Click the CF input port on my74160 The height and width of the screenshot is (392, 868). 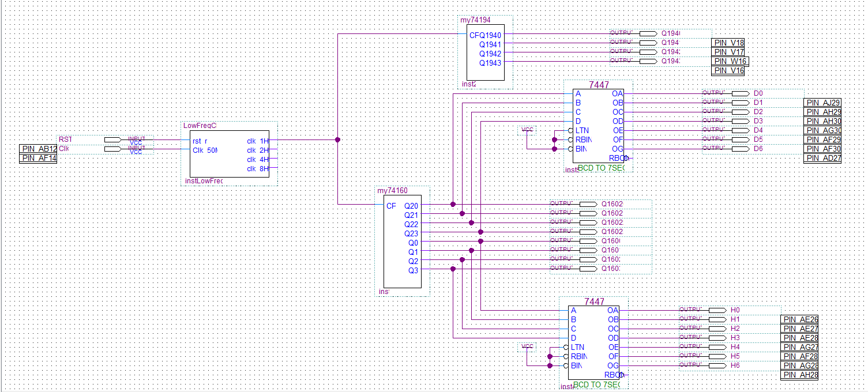pyautogui.click(x=391, y=206)
